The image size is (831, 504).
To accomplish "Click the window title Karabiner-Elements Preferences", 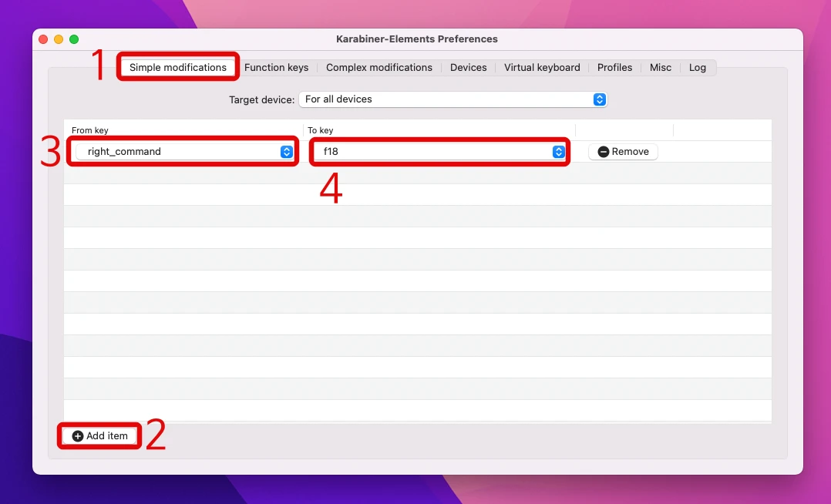I will click(416, 39).
